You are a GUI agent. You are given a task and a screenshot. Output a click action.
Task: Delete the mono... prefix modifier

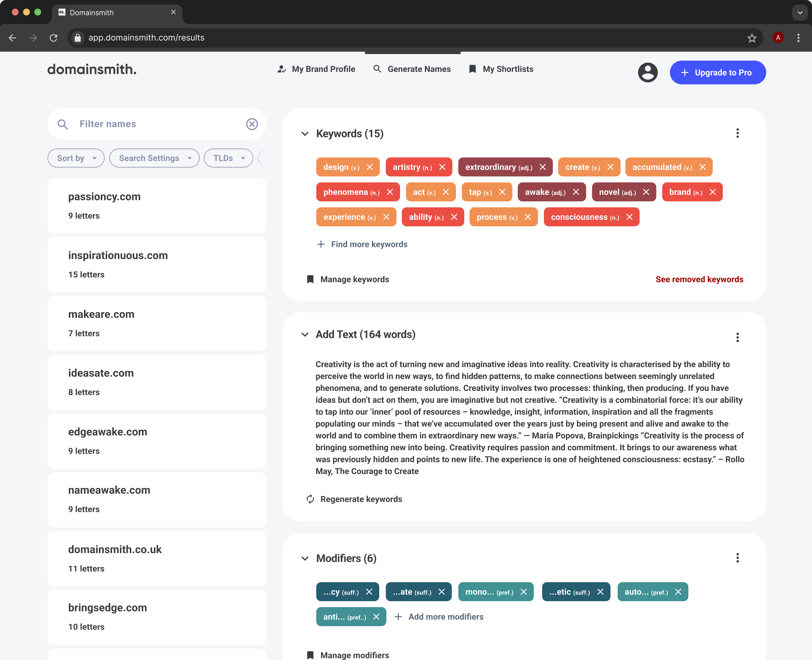click(x=524, y=592)
